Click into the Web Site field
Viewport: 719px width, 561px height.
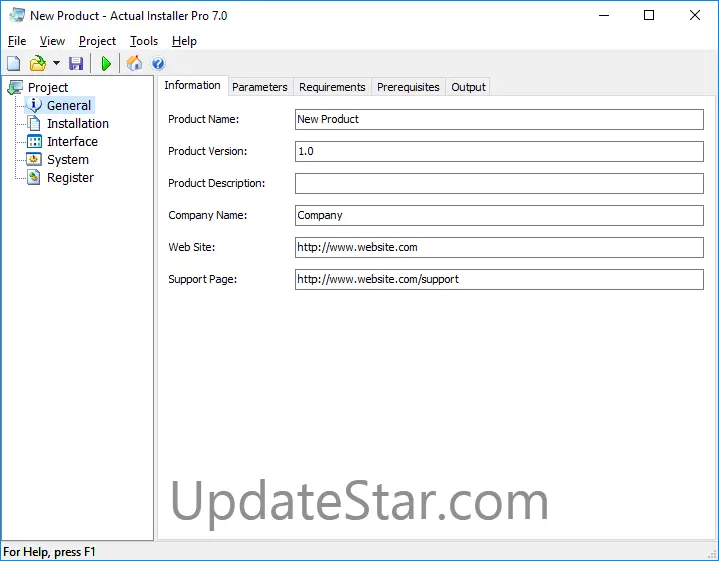tap(499, 247)
